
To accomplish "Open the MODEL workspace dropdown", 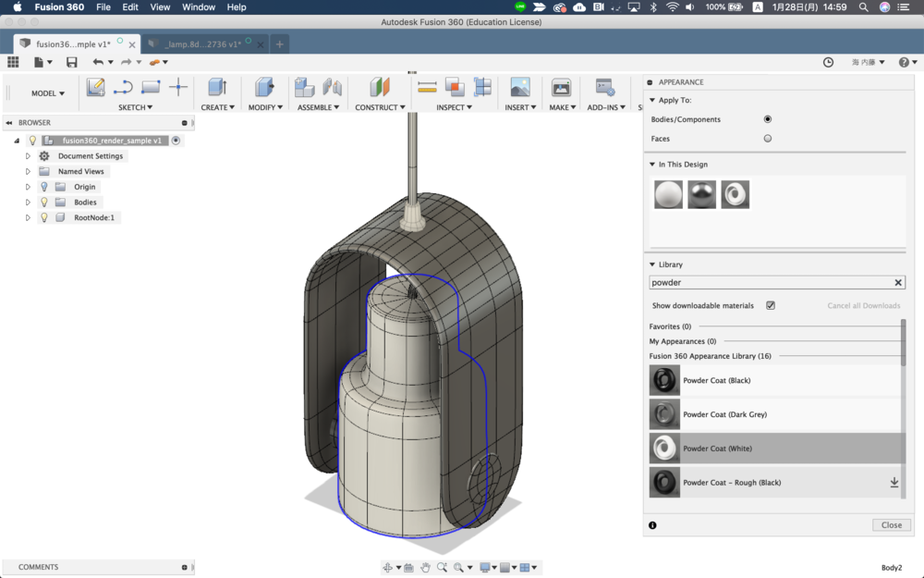I will pos(48,93).
